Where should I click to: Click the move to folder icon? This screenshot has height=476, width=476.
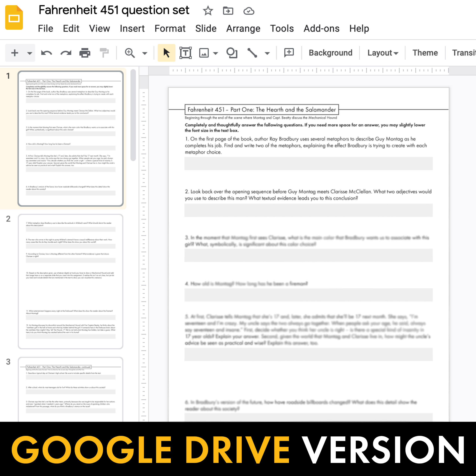228,11
